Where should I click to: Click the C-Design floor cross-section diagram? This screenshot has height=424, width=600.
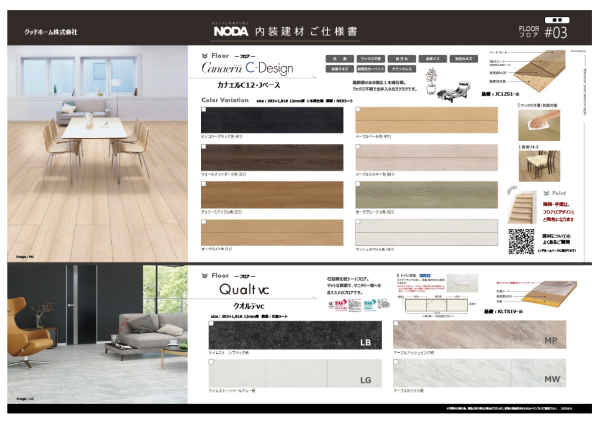540,71
